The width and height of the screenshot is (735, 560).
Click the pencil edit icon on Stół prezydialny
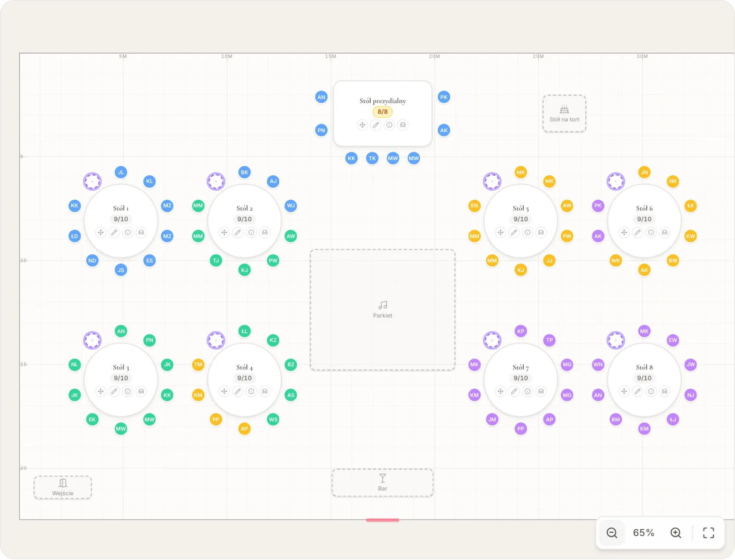pos(376,125)
